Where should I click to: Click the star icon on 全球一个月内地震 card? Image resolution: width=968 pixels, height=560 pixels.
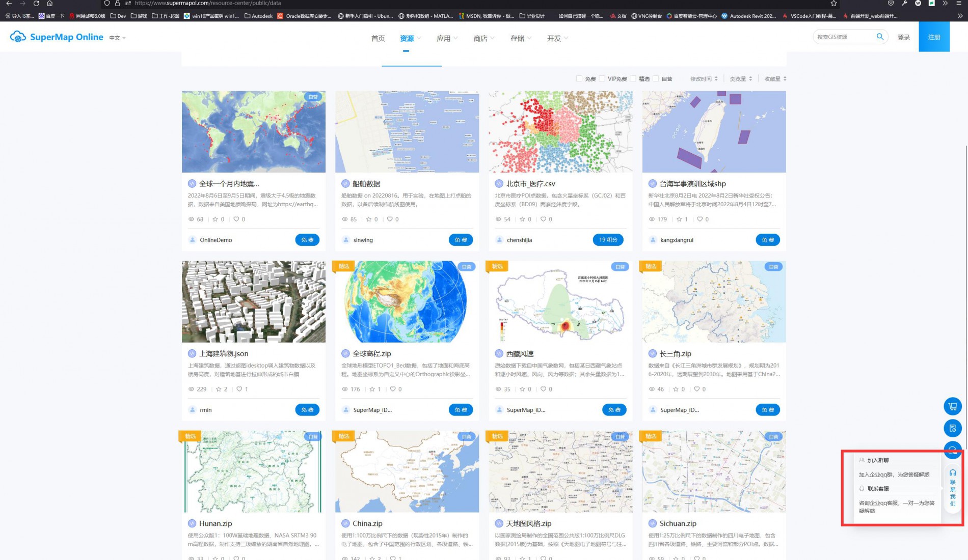click(x=215, y=219)
